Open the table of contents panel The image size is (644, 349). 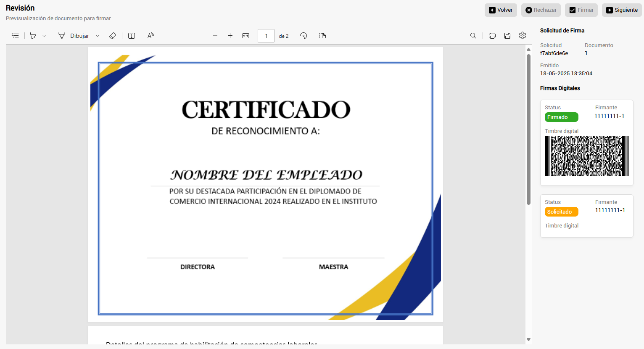[x=15, y=36]
